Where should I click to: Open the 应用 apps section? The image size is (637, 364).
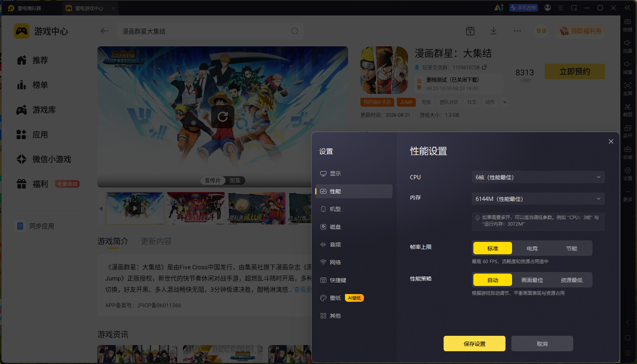32,134
